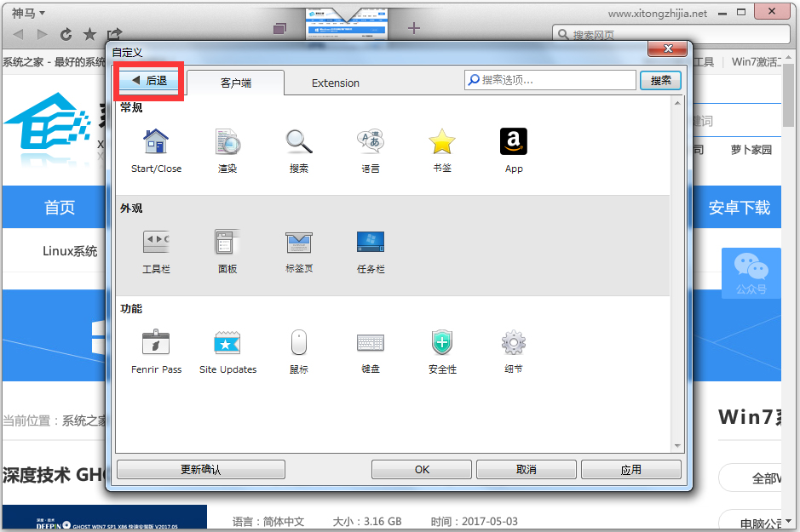Viewport: 800px width, 532px height.
Task: Open the 萝卜家园 link
Action: pyautogui.click(x=751, y=149)
